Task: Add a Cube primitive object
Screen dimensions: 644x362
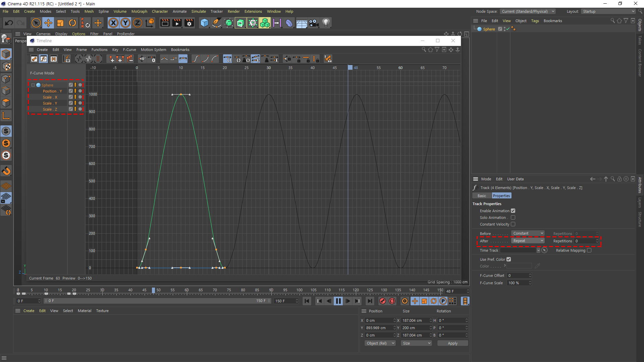Action: tap(204, 23)
